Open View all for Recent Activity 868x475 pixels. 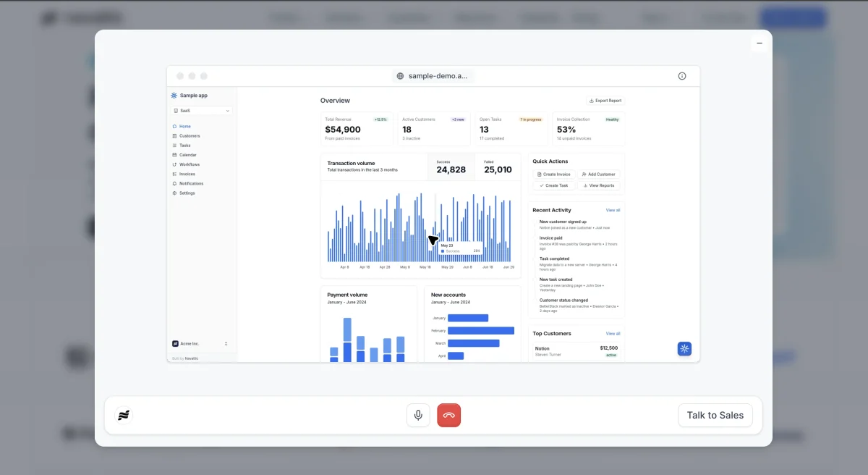(613, 210)
